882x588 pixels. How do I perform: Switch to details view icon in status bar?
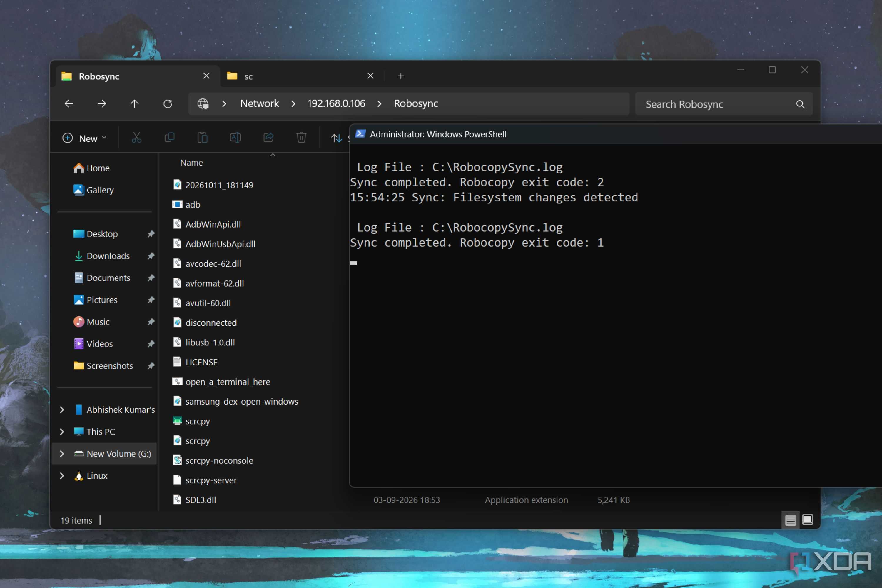pos(791,520)
